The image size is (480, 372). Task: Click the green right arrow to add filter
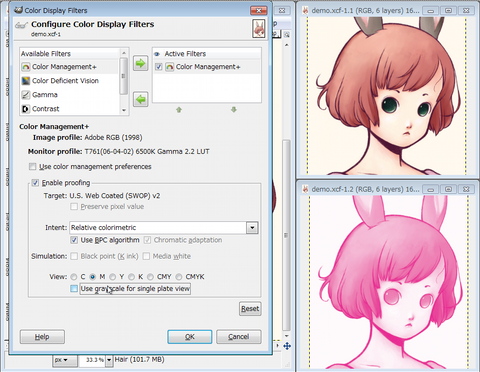click(141, 63)
